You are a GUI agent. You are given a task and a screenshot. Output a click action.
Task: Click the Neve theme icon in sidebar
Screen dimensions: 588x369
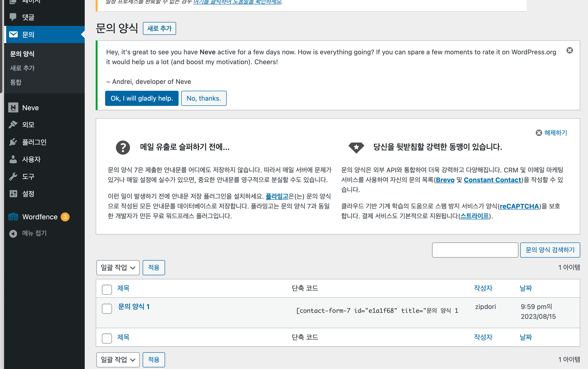pyautogui.click(x=13, y=108)
